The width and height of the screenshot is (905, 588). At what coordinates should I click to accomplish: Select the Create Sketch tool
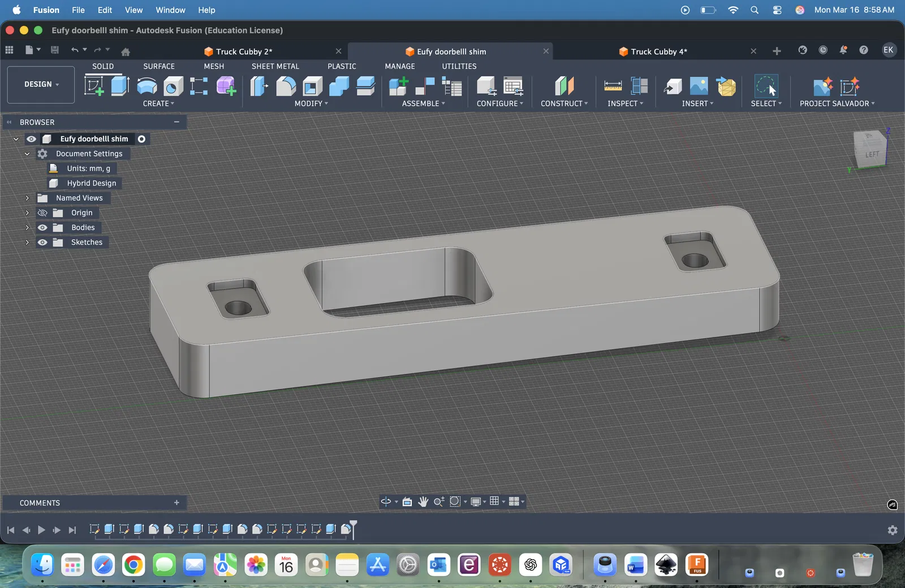94,86
